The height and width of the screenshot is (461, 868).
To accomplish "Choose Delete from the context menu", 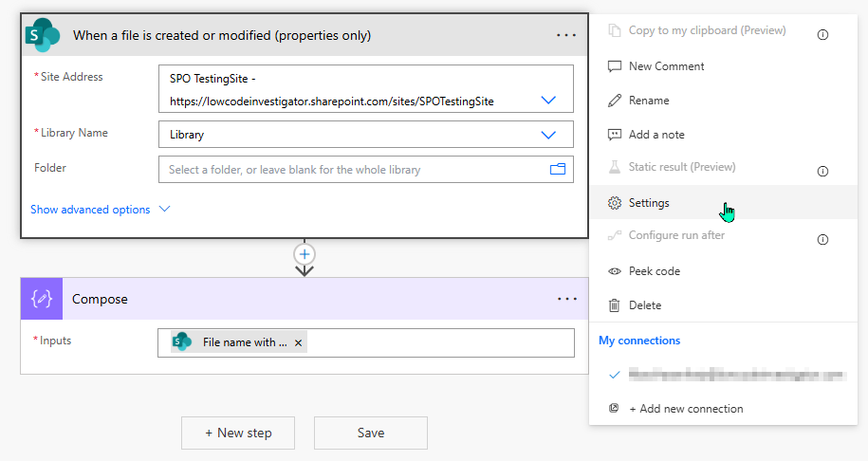I will pos(645,305).
